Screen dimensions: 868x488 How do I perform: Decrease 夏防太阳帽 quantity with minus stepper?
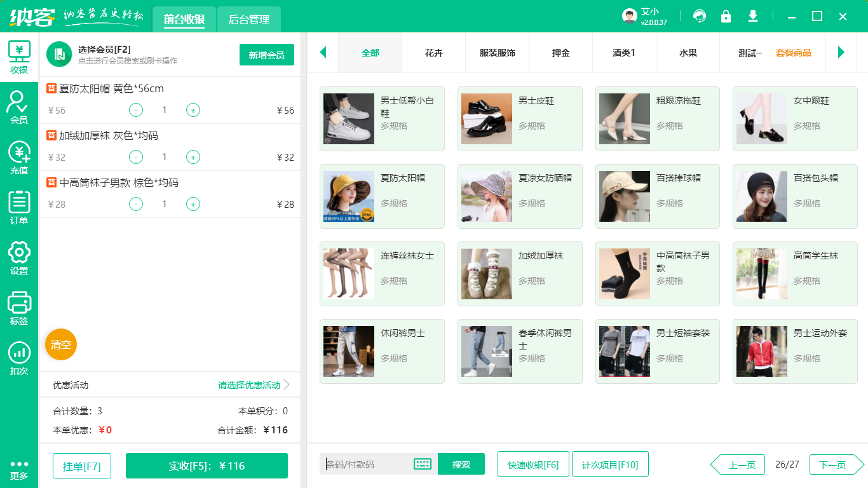pyautogui.click(x=135, y=110)
